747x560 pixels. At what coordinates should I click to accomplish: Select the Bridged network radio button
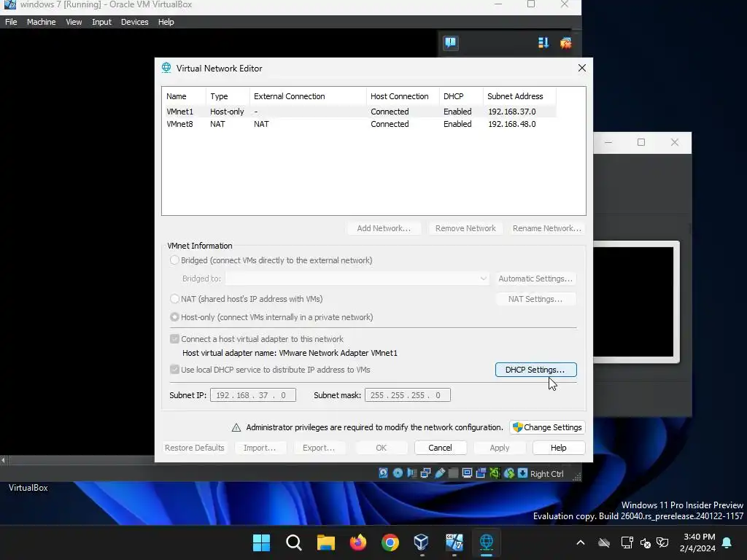coord(174,260)
